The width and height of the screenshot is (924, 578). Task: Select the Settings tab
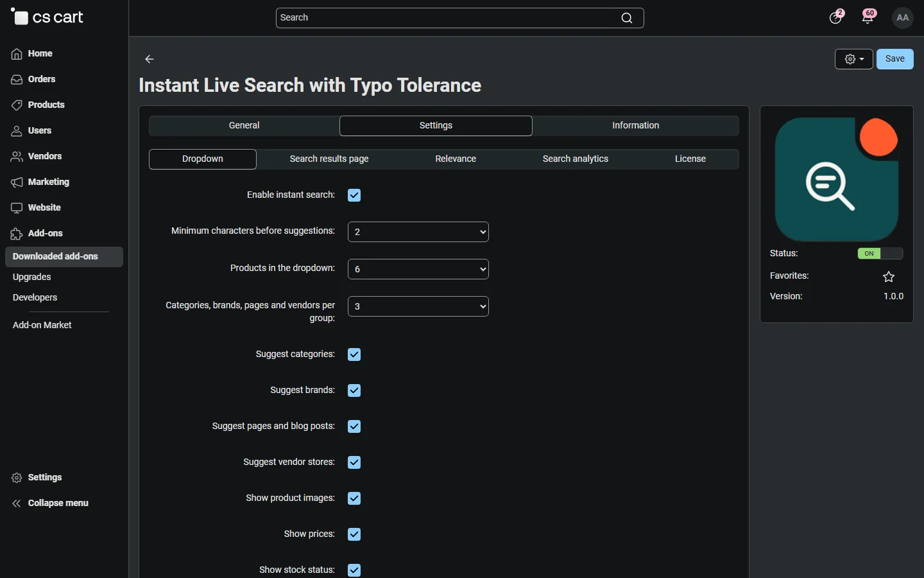(436, 126)
